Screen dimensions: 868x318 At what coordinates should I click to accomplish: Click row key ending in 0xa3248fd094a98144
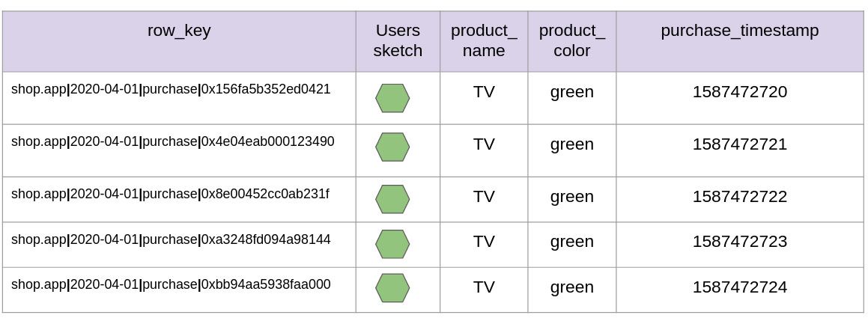(171, 239)
